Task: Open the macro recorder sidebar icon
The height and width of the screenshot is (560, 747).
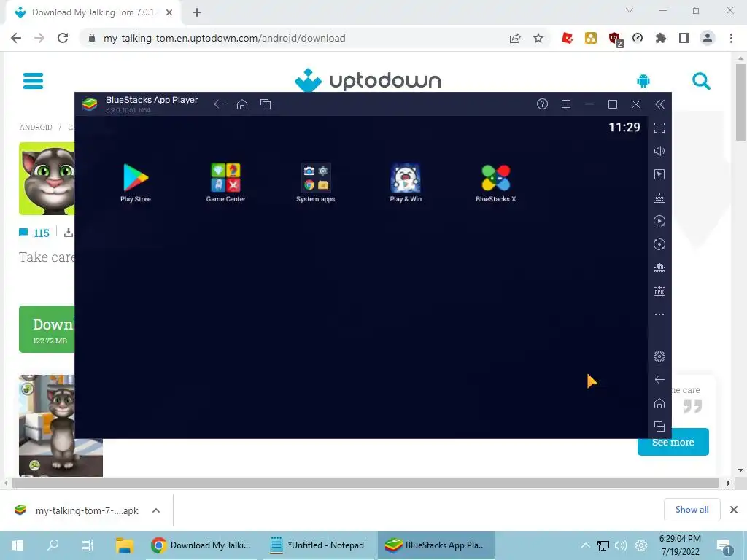Action: [659, 268]
